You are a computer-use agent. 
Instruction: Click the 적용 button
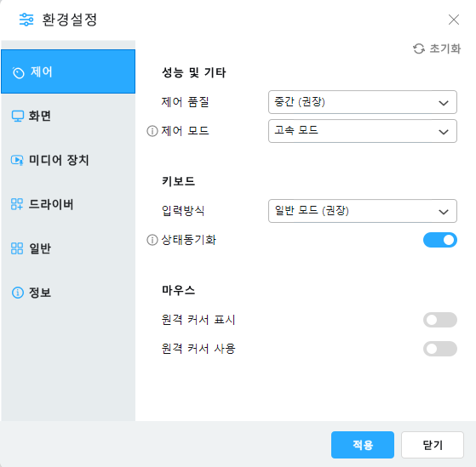coord(363,445)
